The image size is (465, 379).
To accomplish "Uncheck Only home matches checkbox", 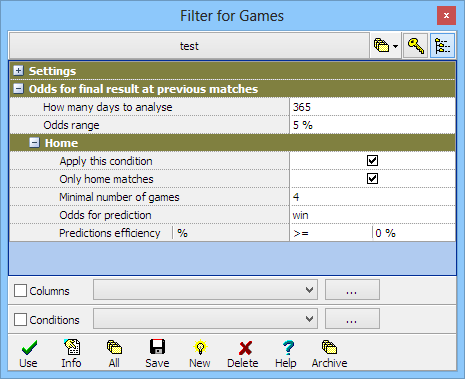I will (x=372, y=179).
